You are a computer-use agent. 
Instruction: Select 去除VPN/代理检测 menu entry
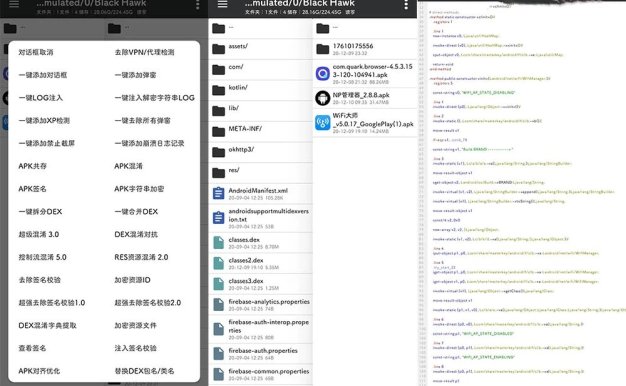point(144,52)
